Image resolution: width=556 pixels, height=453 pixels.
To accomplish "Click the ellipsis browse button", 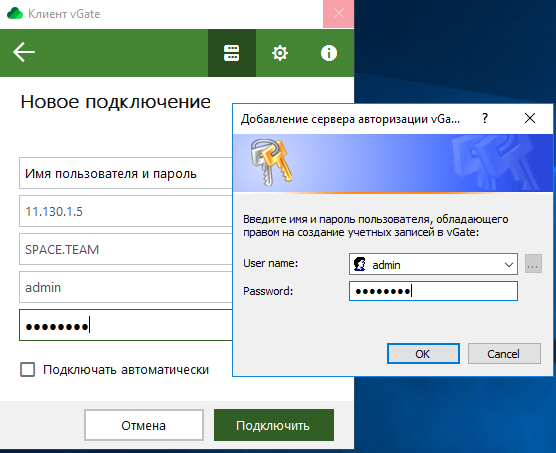I will [x=533, y=264].
